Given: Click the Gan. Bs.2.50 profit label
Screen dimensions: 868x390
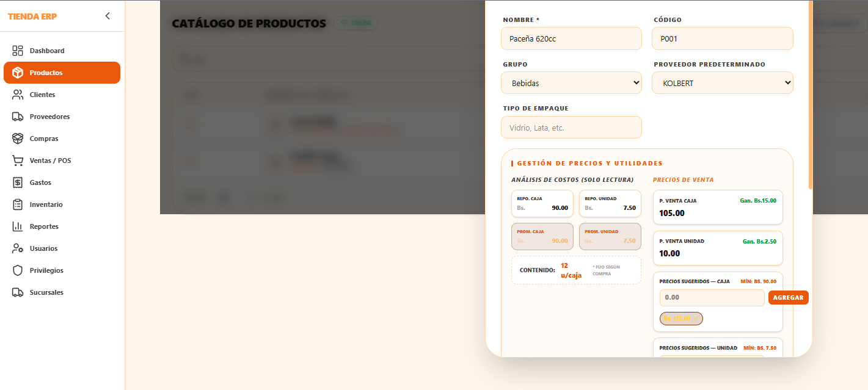Looking at the screenshot, I should click(x=759, y=242).
